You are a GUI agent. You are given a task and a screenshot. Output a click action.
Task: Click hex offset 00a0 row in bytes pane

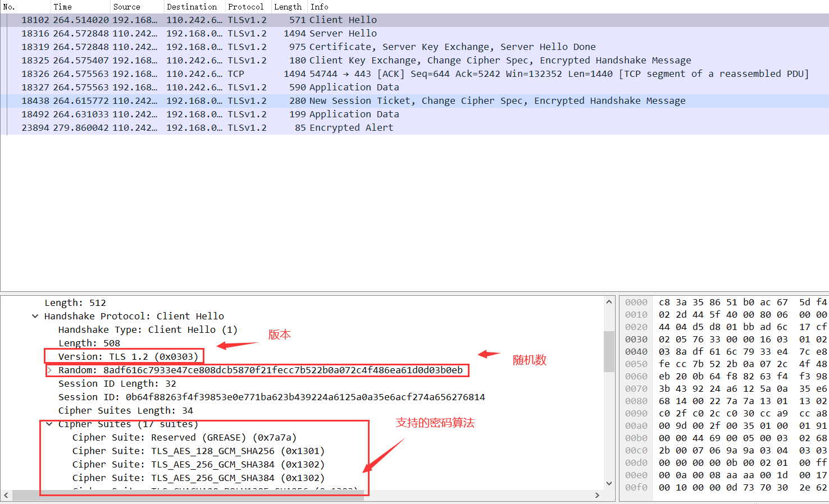point(636,426)
